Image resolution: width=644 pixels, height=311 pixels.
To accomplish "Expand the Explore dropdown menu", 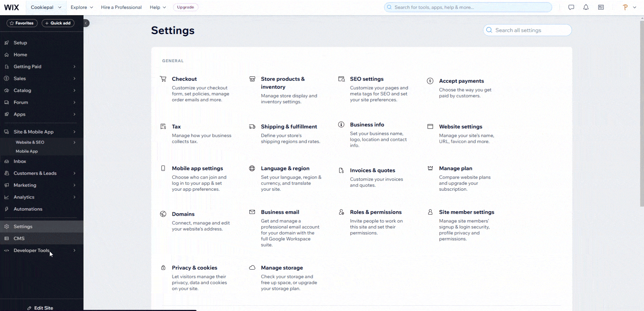I will click(81, 7).
